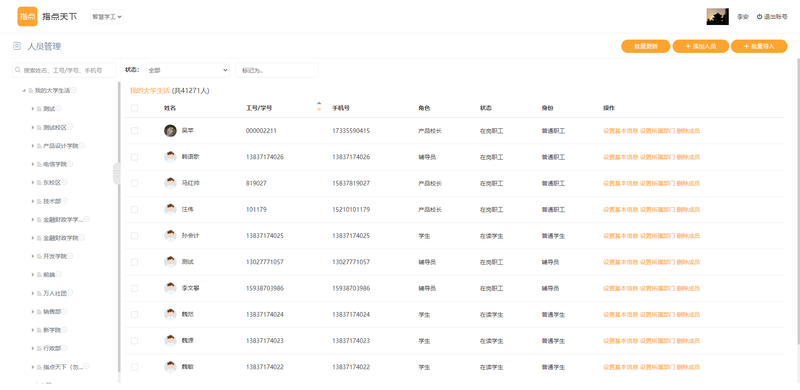
Task: Select 开发学院 in the department tree
Action: point(55,256)
